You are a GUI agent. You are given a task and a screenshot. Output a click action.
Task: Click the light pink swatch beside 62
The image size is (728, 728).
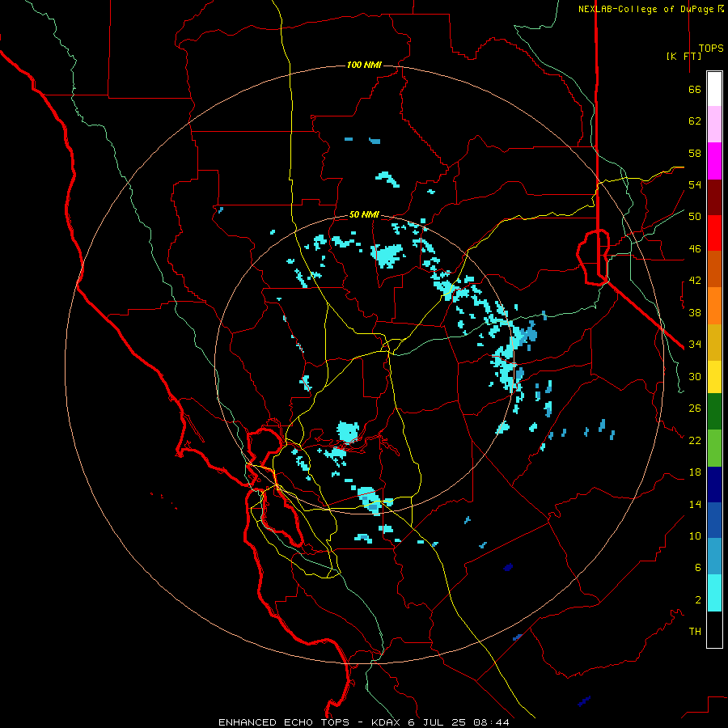pyautogui.click(x=714, y=125)
